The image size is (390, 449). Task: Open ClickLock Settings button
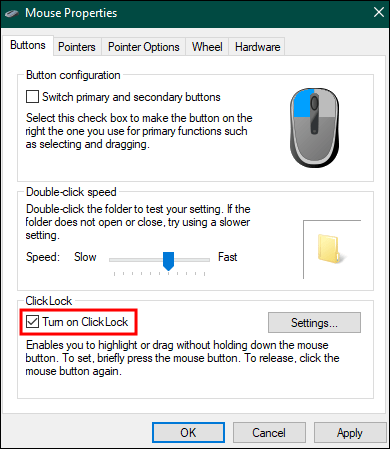314,322
